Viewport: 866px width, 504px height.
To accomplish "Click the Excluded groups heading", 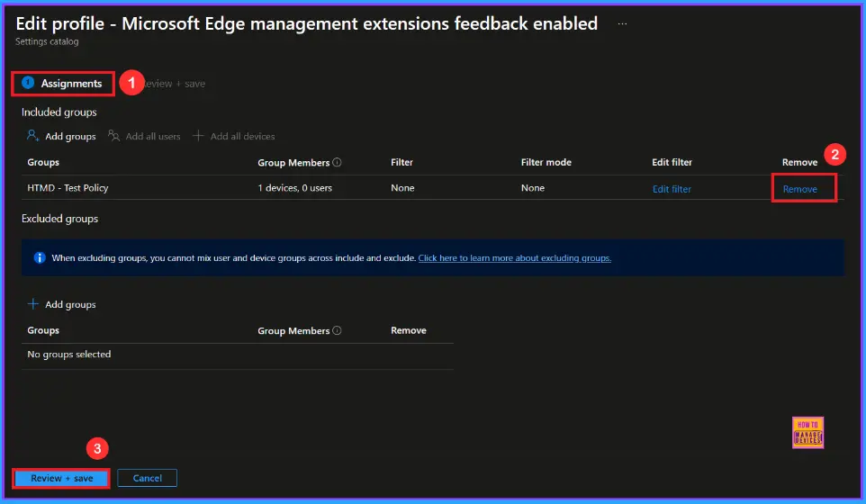I will pos(59,219).
